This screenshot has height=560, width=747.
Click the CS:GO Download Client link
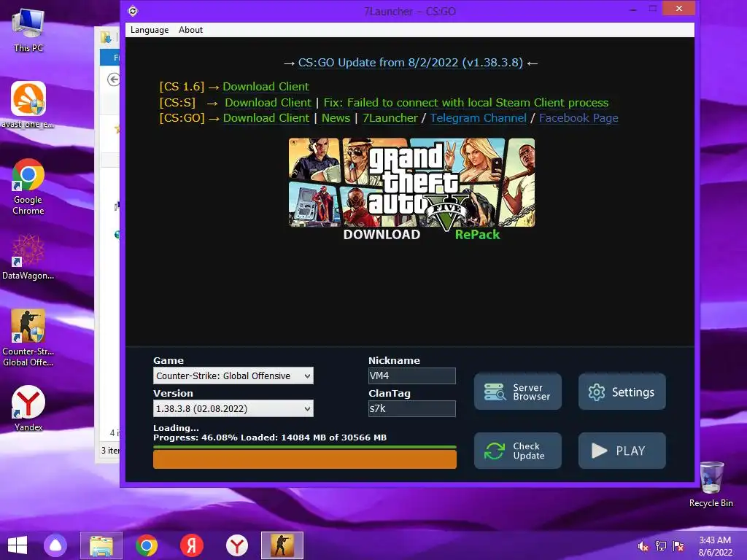[x=266, y=118]
